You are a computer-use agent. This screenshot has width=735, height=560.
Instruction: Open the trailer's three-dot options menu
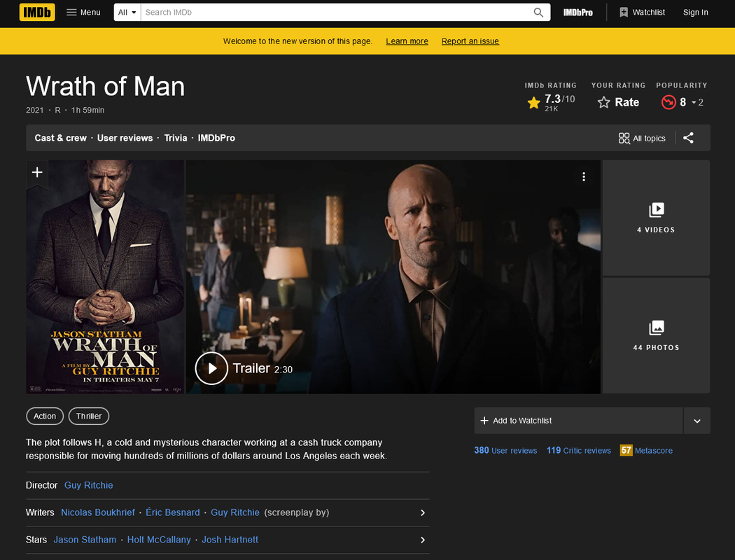(584, 176)
